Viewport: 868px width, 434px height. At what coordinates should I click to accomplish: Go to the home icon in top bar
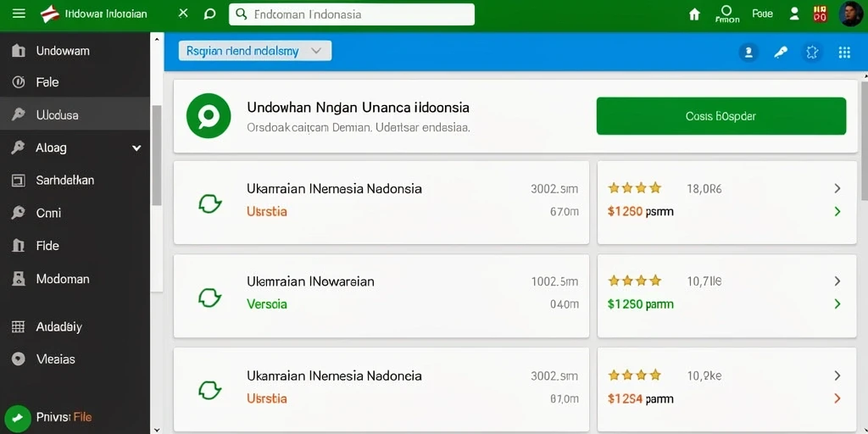point(694,14)
